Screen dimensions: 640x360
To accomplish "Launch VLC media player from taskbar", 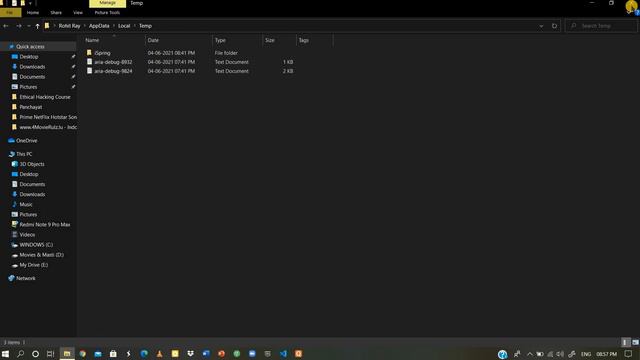I will click(160, 354).
